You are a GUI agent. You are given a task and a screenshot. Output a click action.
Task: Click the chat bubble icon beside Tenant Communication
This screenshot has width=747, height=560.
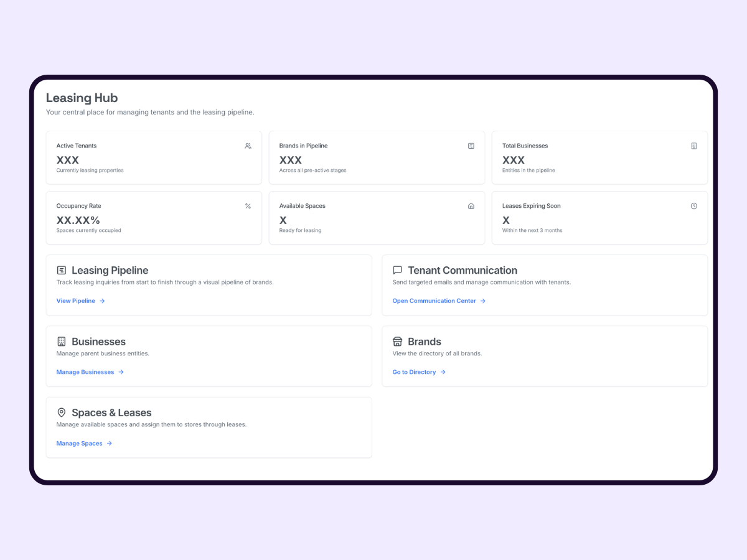point(397,270)
